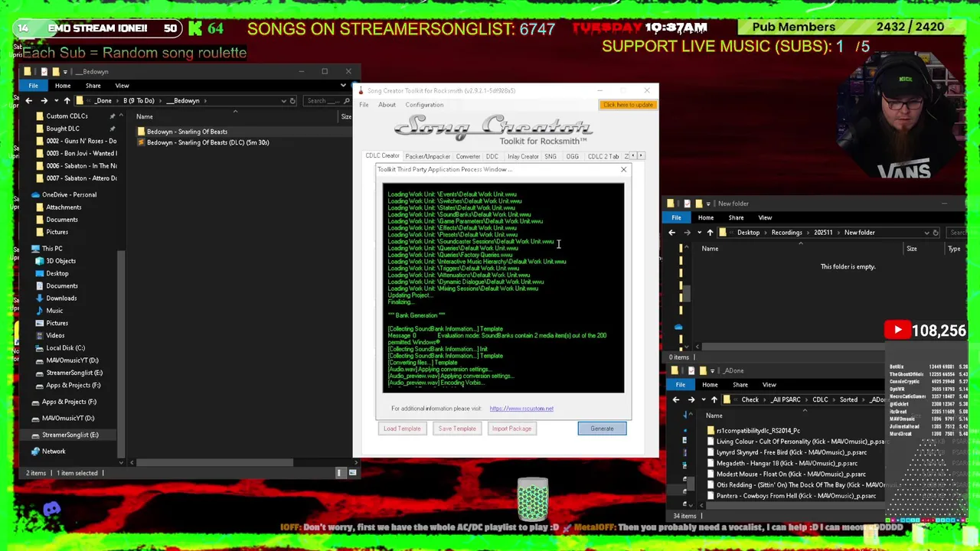Go up one level in __Bedowyn Explorer window

67,101
